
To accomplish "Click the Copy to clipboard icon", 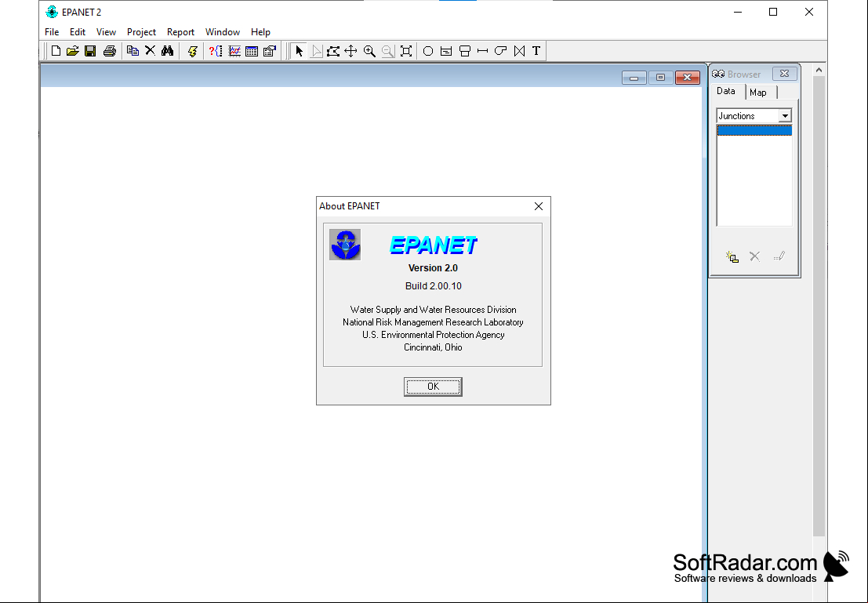I will [133, 51].
